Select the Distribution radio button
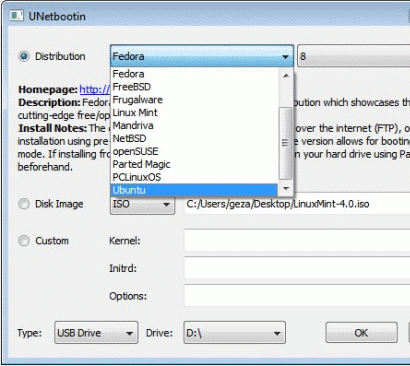Viewport: 410px width, 366px height. click(x=24, y=56)
